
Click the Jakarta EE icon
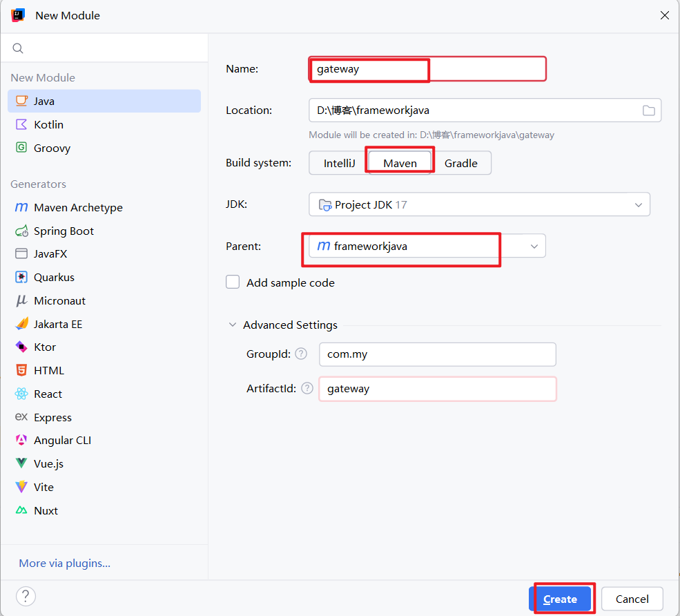21,324
